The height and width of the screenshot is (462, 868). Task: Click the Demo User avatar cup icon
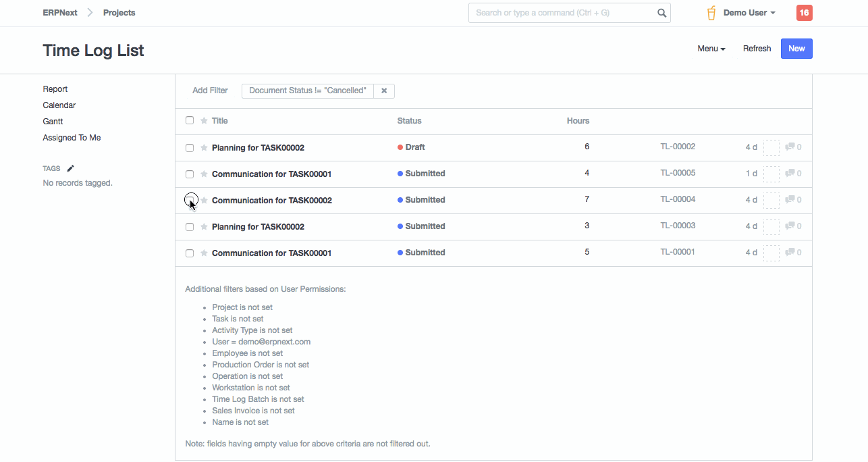(711, 13)
